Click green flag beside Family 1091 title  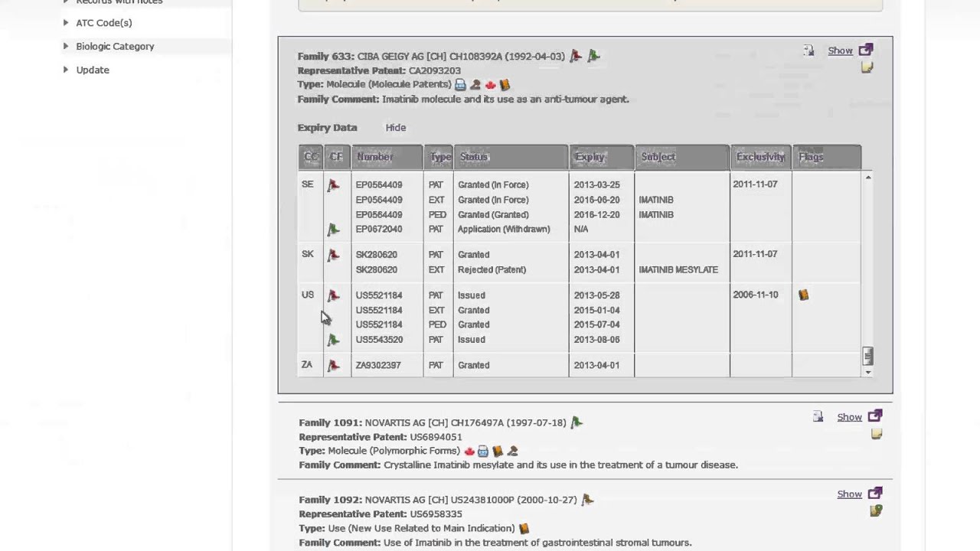[x=577, y=422]
